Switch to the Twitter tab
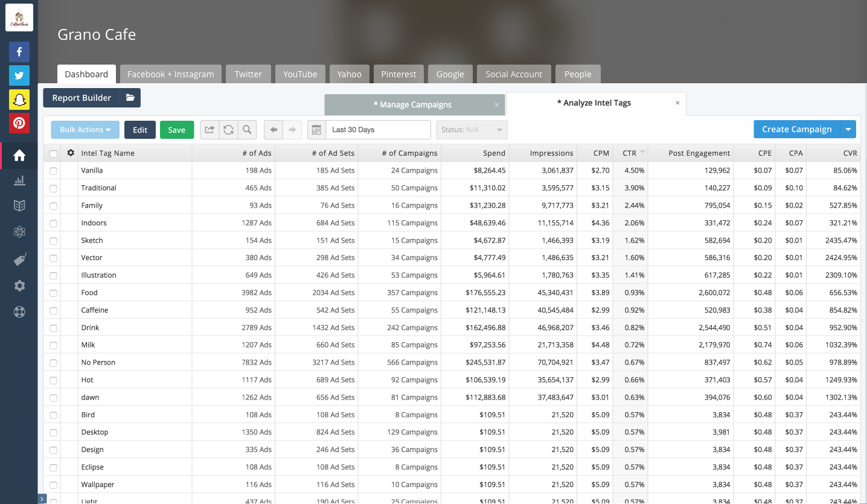Screen dimensions: 867x504 [x=248, y=74]
